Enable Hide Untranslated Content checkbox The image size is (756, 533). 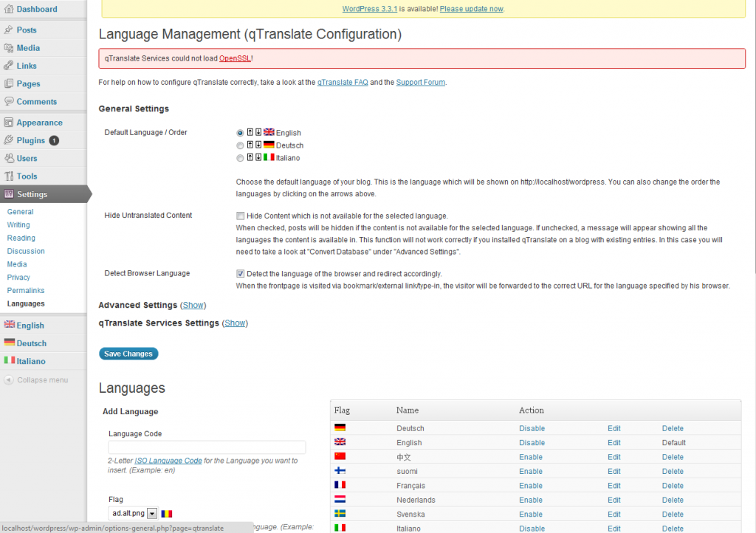tap(240, 216)
